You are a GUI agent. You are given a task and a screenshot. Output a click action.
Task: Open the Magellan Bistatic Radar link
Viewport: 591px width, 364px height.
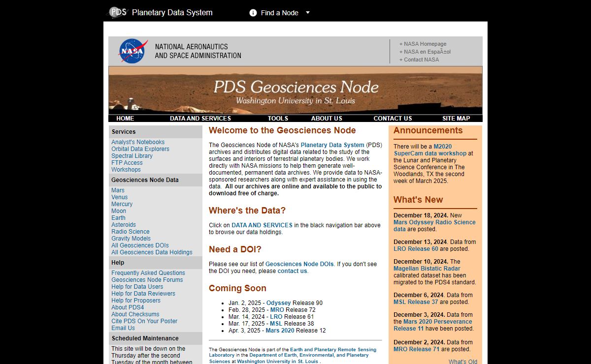pyautogui.click(x=427, y=269)
